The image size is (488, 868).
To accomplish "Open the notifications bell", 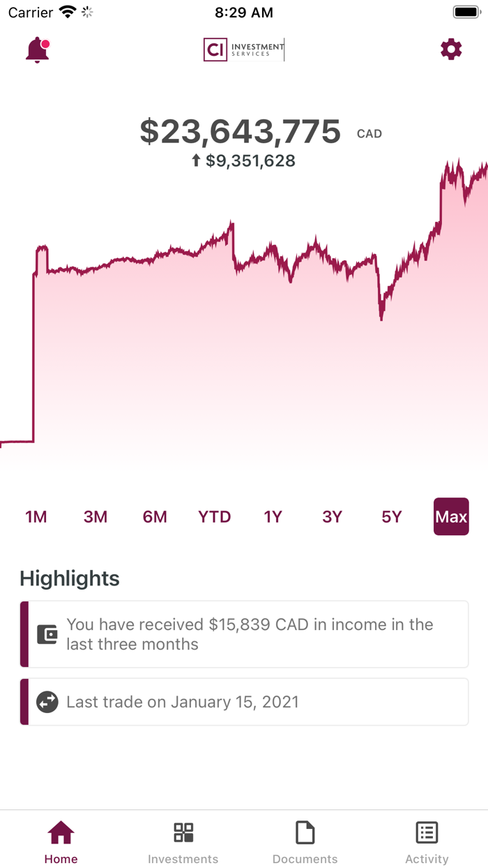I will click(x=37, y=49).
